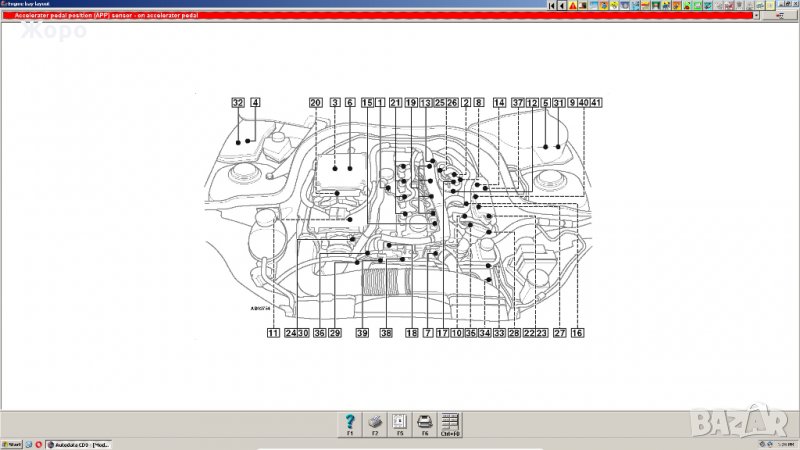Select component label 32 in the diagram
The height and width of the screenshot is (450, 800).
tap(237, 102)
